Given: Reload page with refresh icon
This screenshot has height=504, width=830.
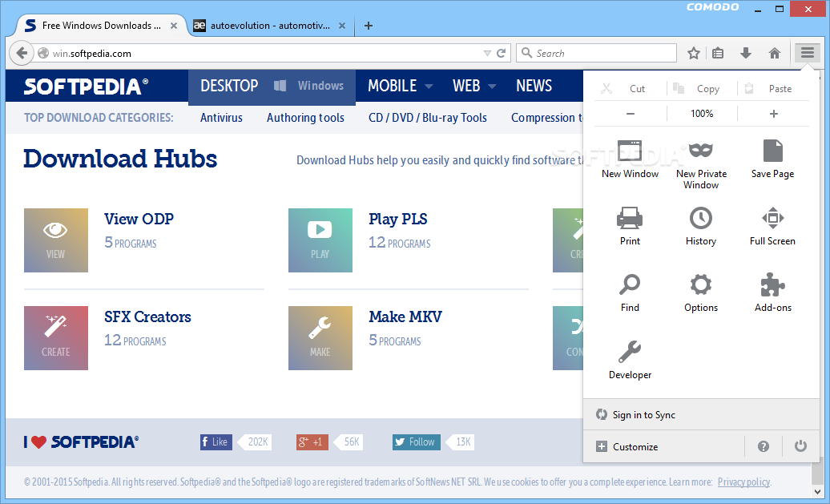Looking at the screenshot, I should click(502, 53).
